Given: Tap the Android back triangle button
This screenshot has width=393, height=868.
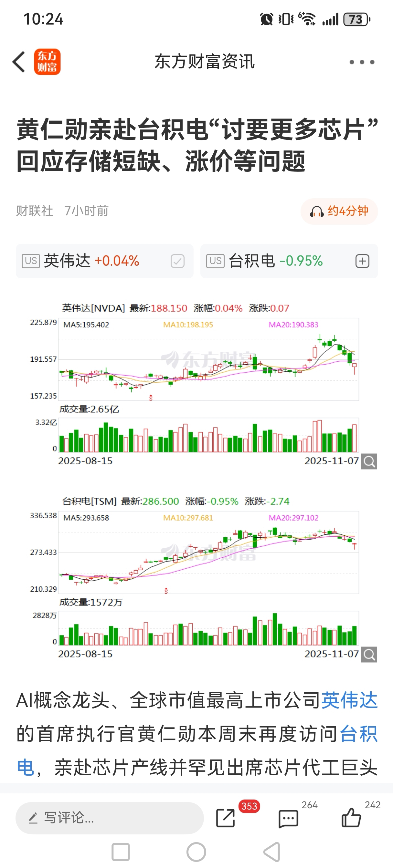Looking at the screenshot, I should tap(272, 852).
